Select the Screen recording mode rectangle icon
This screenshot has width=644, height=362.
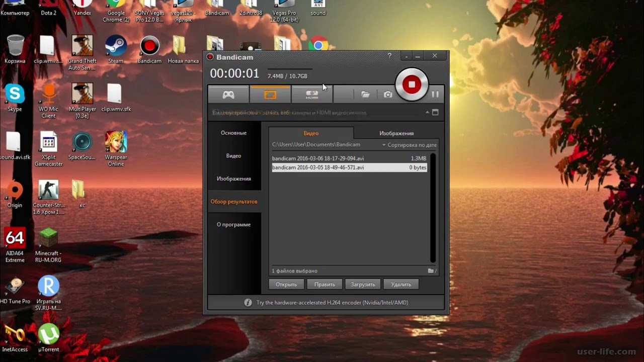pos(270,95)
